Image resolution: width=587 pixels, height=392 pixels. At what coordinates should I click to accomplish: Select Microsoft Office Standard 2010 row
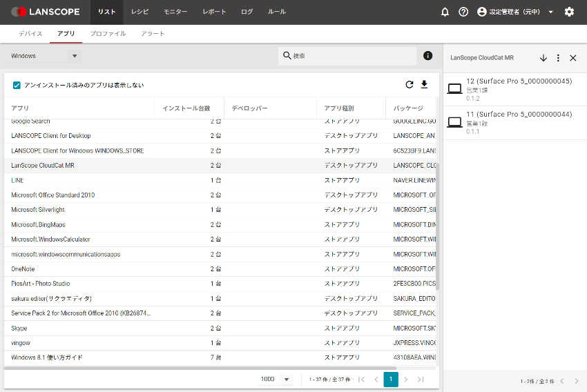point(220,195)
